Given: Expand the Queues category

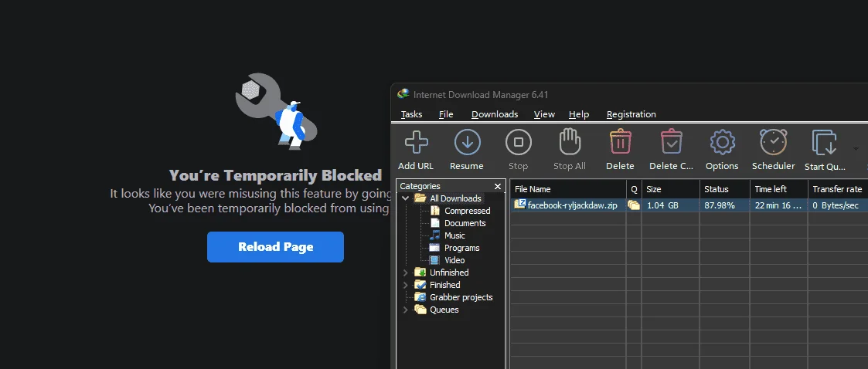Looking at the screenshot, I should [406, 310].
